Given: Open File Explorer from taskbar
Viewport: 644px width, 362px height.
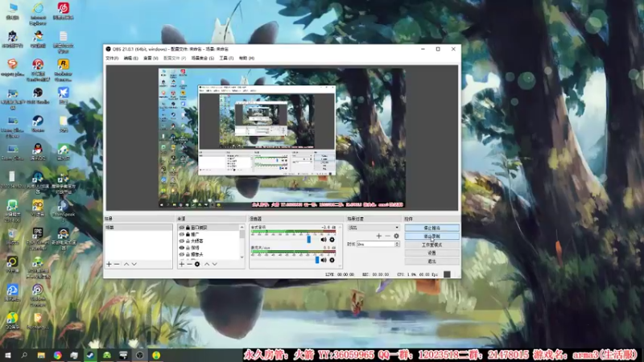Looking at the screenshot, I should pos(41,355).
